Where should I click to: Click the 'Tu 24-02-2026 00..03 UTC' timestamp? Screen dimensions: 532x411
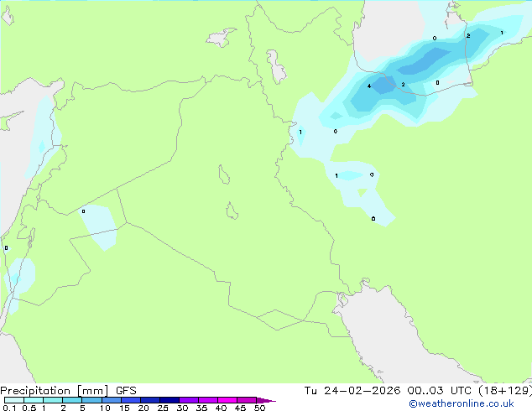pyautogui.click(x=389, y=391)
